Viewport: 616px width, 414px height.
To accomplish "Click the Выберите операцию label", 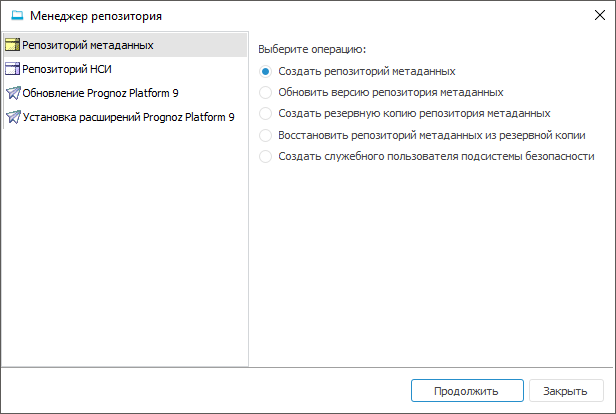I will pyautogui.click(x=312, y=48).
